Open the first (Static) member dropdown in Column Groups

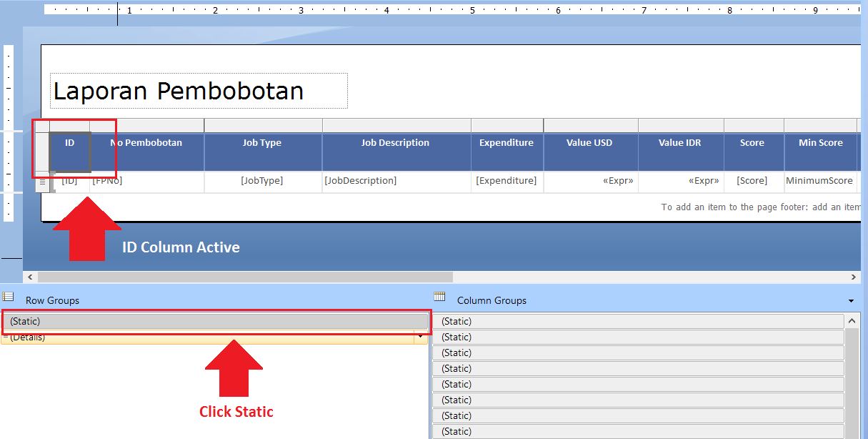point(836,320)
